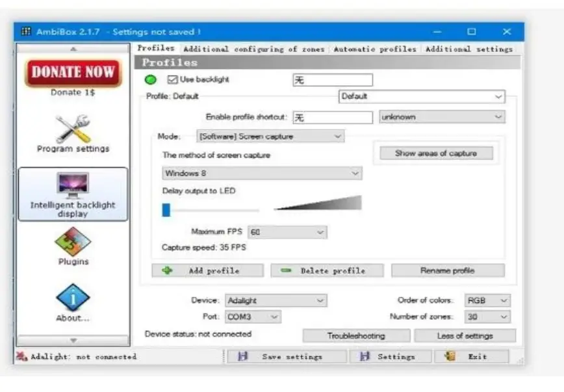Close the AmbiBox window
The width and height of the screenshot is (564, 392).
click(x=507, y=32)
